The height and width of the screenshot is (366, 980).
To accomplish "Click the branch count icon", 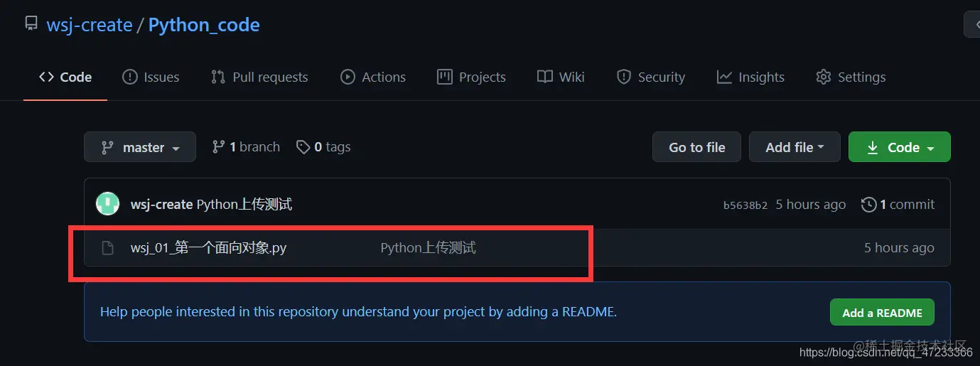I will pos(219,147).
